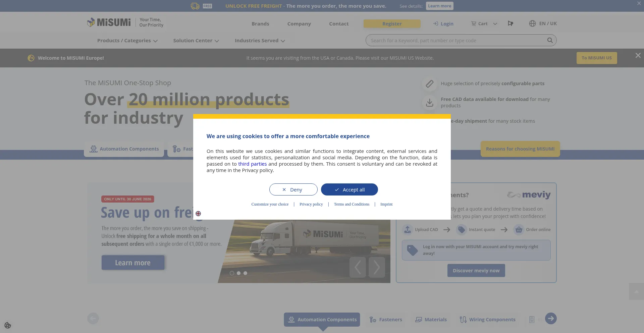Click the Order online basket icon

(519, 230)
